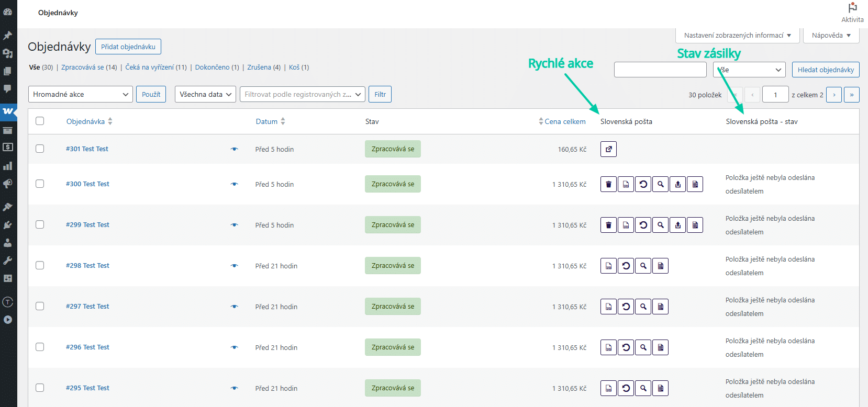Open the registered customer filter dropdown
The height and width of the screenshot is (407, 868).
tap(303, 94)
